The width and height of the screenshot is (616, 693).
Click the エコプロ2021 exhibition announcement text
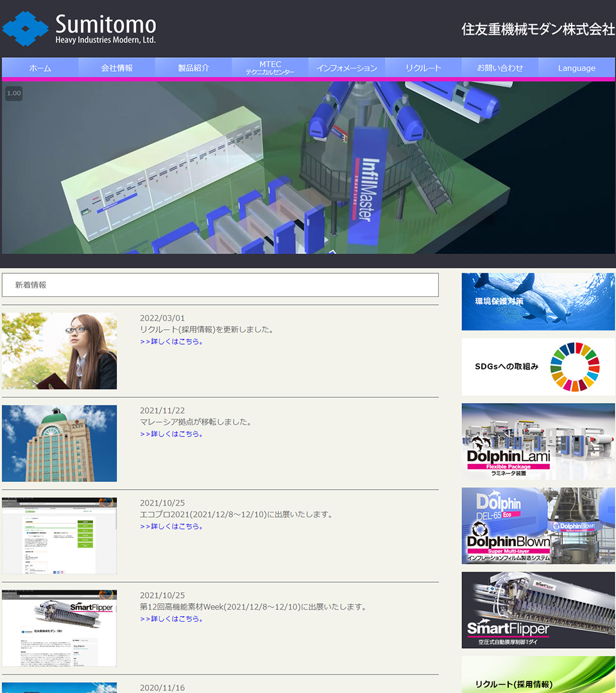click(x=237, y=515)
